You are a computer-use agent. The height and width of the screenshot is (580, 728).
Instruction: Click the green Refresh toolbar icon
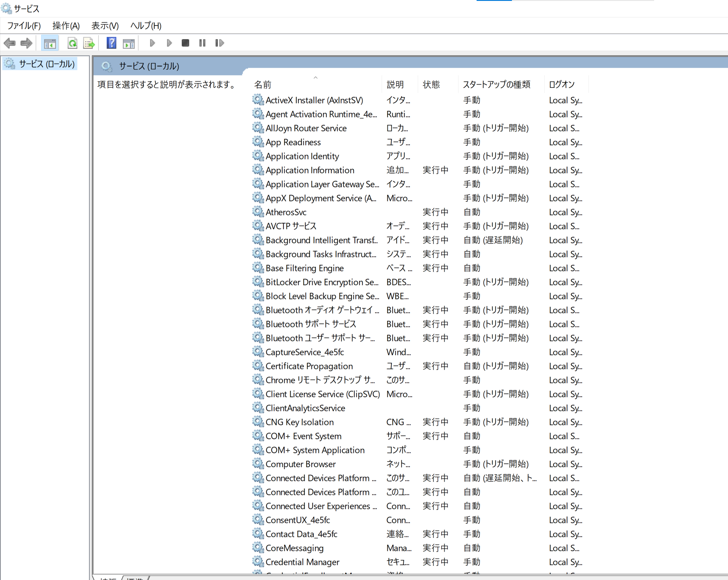[72, 43]
